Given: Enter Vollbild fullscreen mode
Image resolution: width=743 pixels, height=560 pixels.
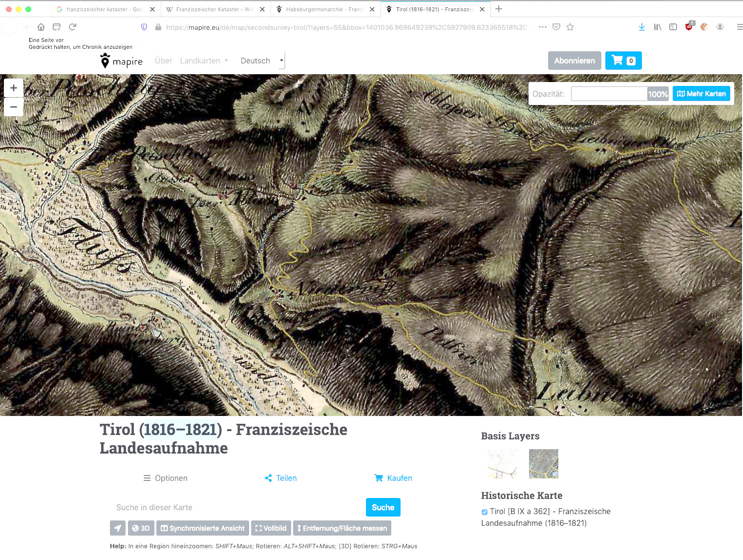Looking at the screenshot, I should (271, 528).
